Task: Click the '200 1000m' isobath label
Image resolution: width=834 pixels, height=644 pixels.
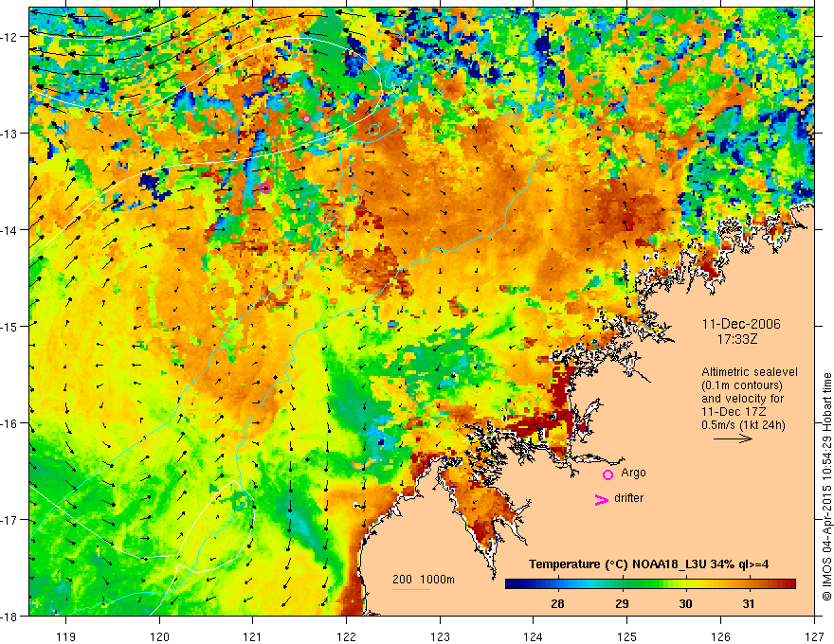Action: (x=424, y=580)
